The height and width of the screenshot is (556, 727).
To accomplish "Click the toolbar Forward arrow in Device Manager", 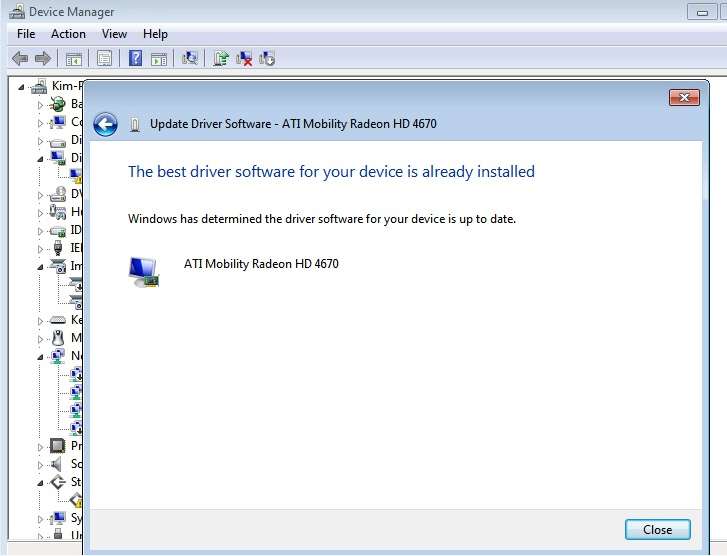I will [x=43, y=58].
